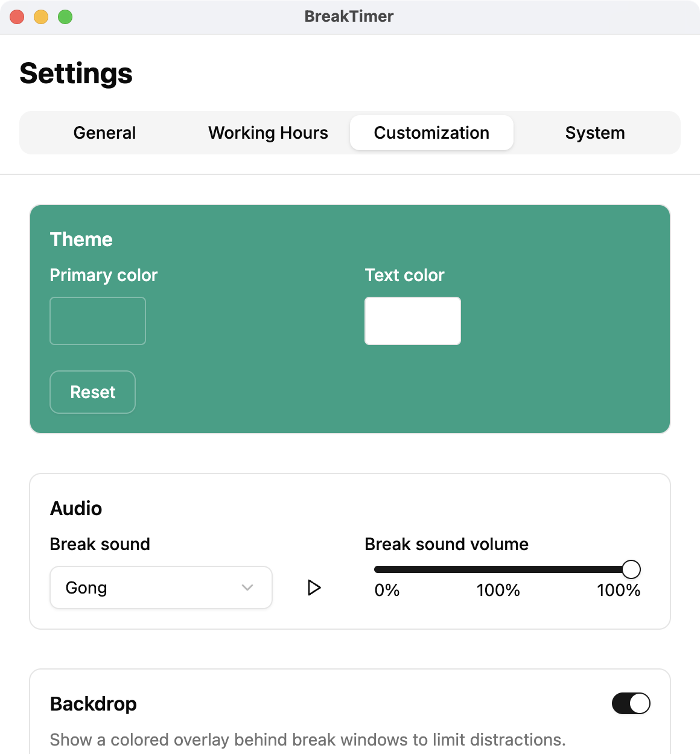The height and width of the screenshot is (754, 700).
Task: Minimize the BreakTimer window
Action: click(41, 17)
